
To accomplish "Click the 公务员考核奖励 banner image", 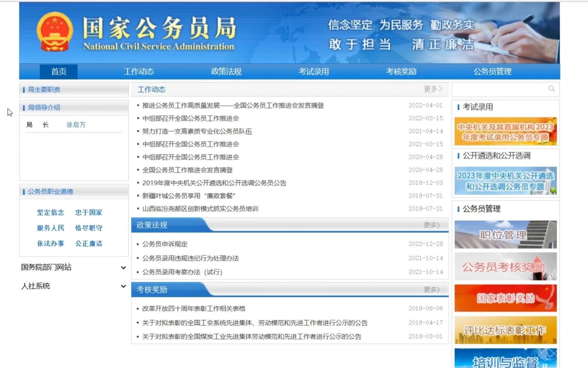I will pyautogui.click(x=506, y=266).
